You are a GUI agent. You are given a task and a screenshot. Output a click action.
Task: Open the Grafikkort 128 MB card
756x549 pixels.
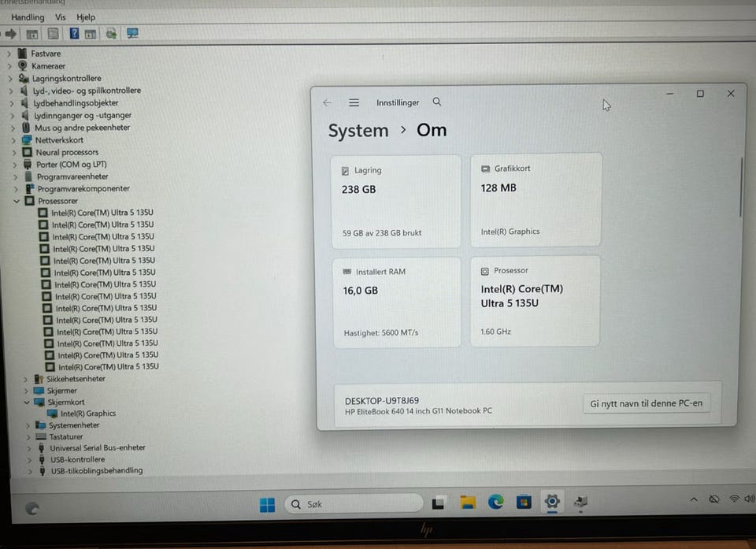tap(535, 200)
